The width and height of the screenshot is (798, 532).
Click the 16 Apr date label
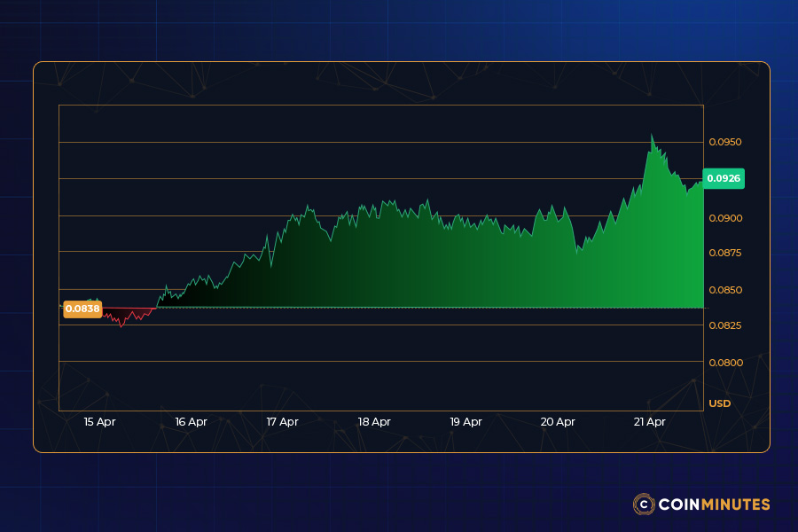point(191,422)
